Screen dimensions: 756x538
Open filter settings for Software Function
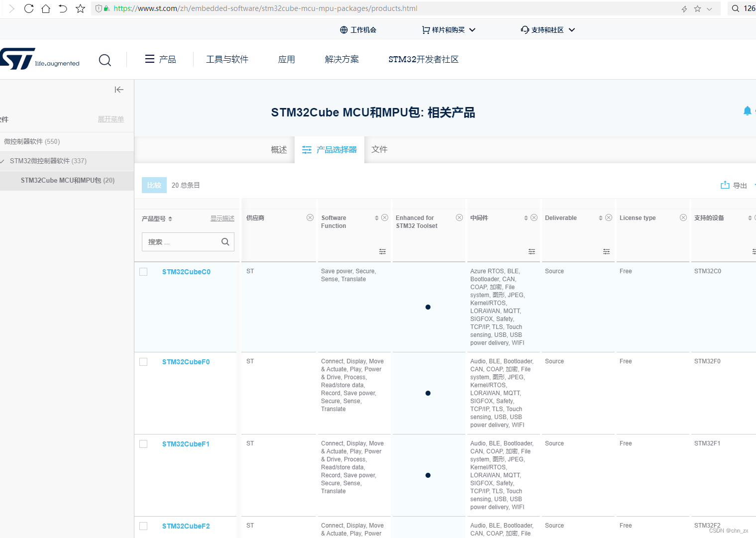[x=382, y=252]
